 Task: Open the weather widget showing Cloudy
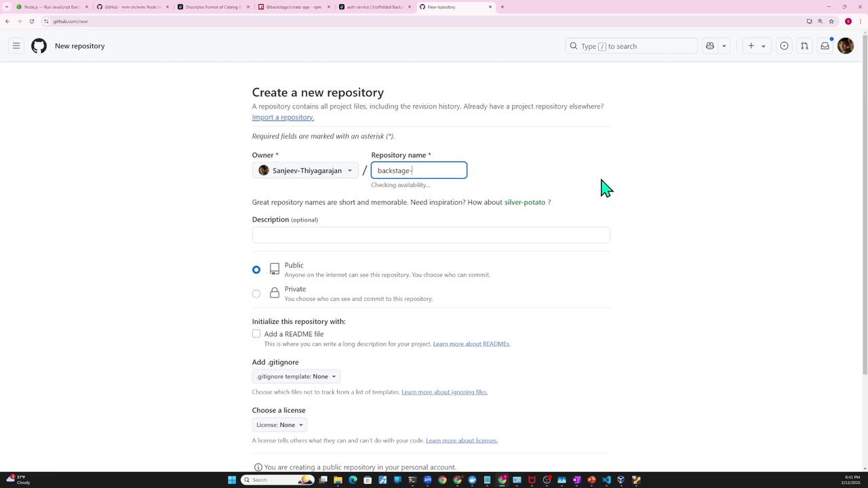18,480
